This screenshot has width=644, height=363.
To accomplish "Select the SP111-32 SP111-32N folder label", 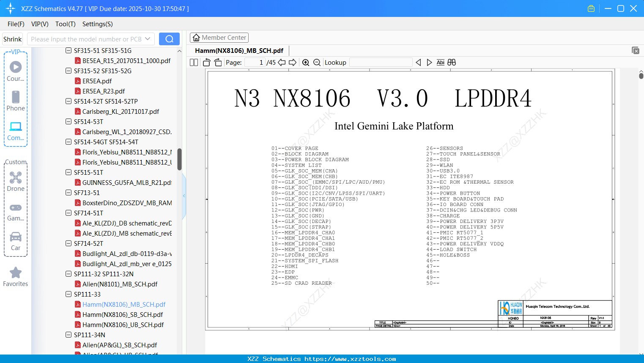I will [x=104, y=274].
